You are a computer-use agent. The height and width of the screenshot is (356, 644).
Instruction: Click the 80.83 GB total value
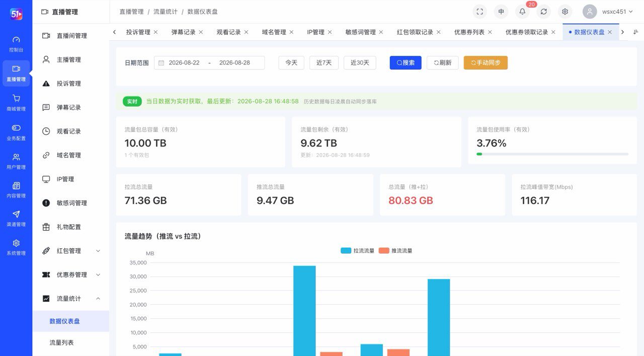point(411,200)
